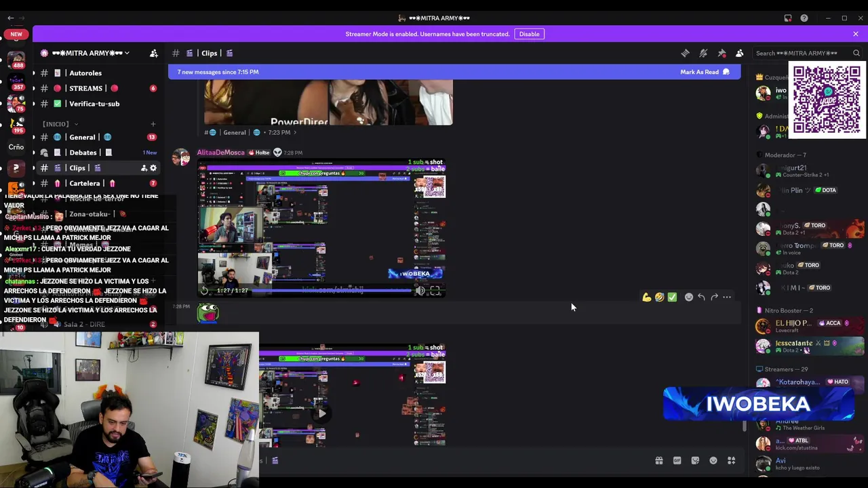Open Pinned Messages pin icon
Viewport: 868px width, 488px height.
click(722, 53)
